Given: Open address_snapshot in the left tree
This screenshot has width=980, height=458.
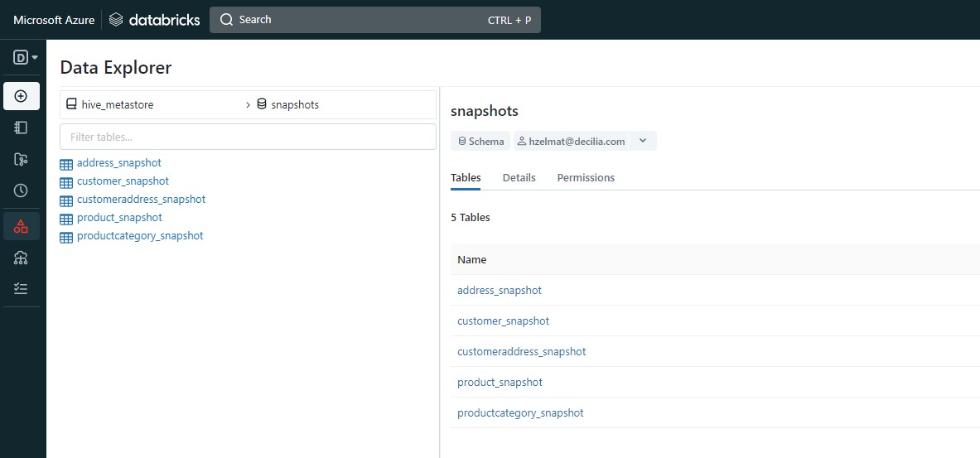Looking at the screenshot, I should point(118,163).
